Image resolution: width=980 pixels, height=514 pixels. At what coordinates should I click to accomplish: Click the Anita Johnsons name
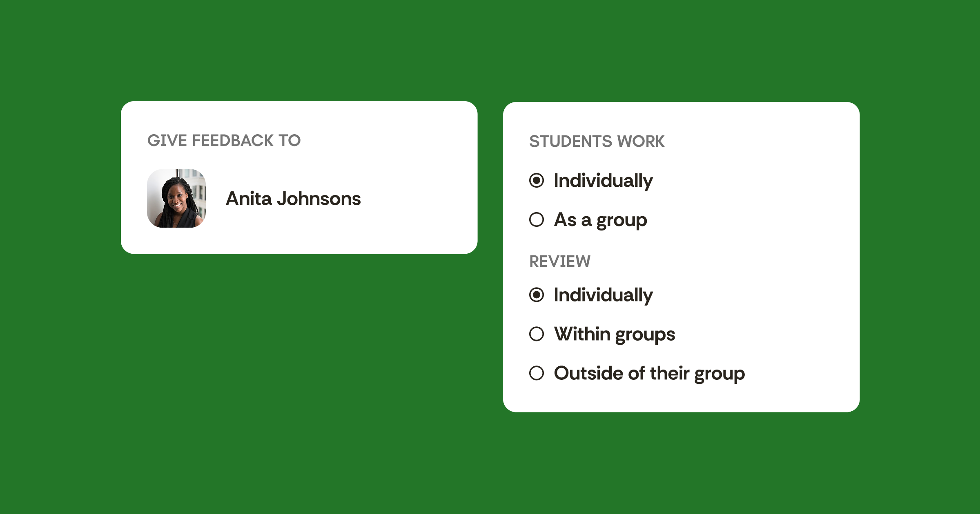(x=293, y=199)
